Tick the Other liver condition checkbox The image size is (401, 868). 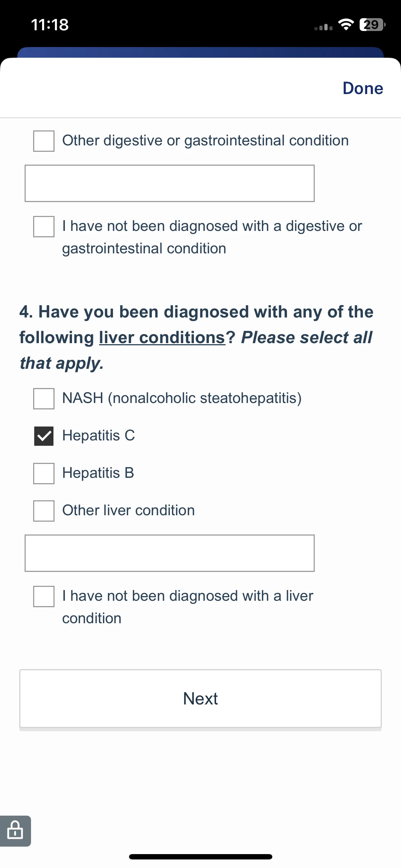(x=44, y=511)
